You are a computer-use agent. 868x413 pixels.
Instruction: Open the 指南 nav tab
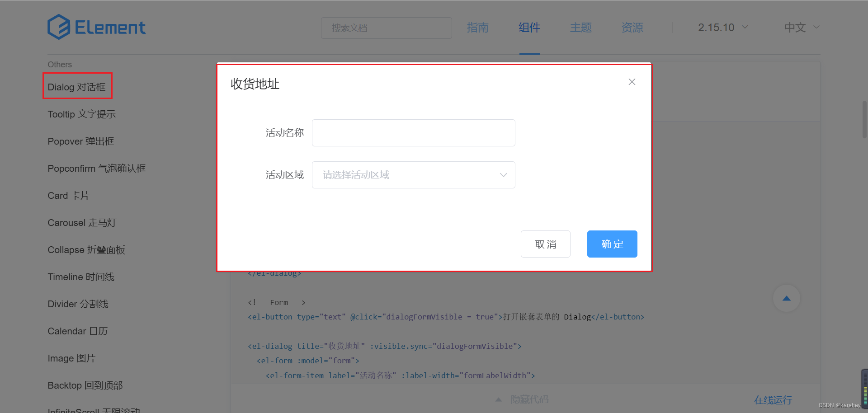478,28
